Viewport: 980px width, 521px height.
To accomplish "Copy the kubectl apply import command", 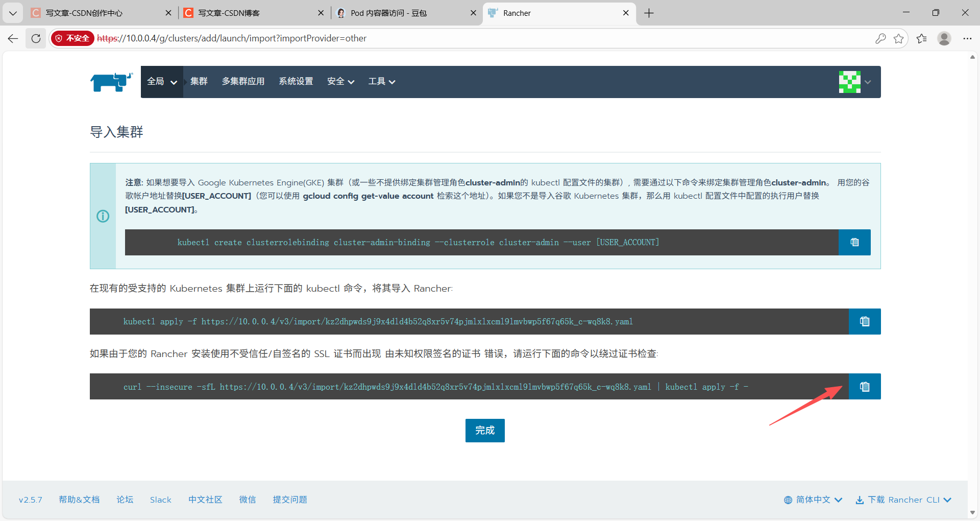I will (x=865, y=321).
